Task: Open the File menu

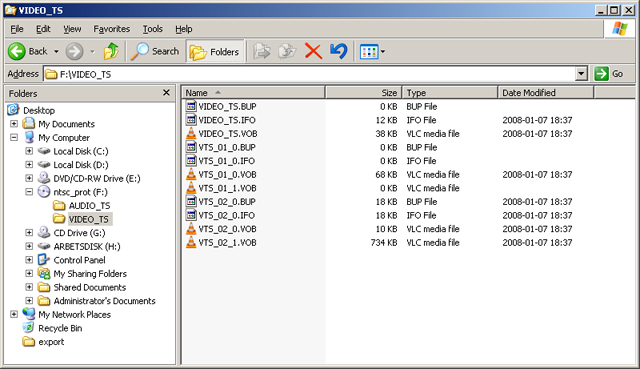Action: (x=17, y=29)
